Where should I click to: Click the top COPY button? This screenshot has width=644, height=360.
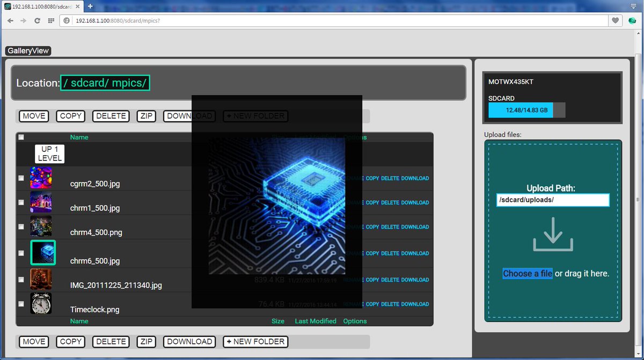tap(71, 116)
